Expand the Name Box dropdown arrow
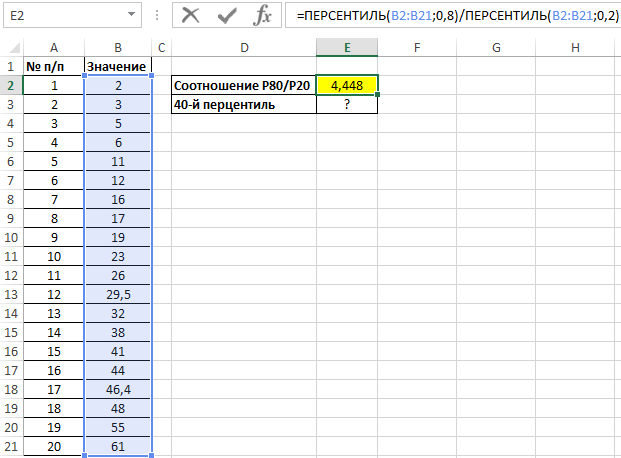The width and height of the screenshot is (621, 458). (x=132, y=16)
